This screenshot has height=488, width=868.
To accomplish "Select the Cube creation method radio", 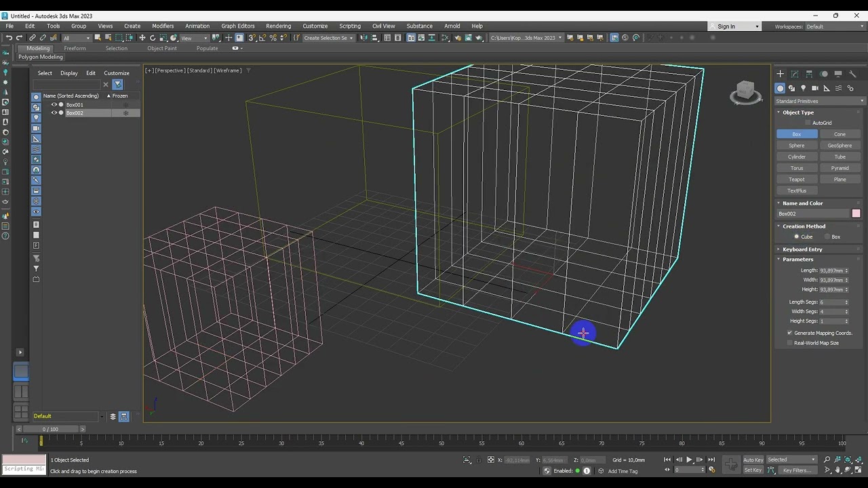I will 797,237.
